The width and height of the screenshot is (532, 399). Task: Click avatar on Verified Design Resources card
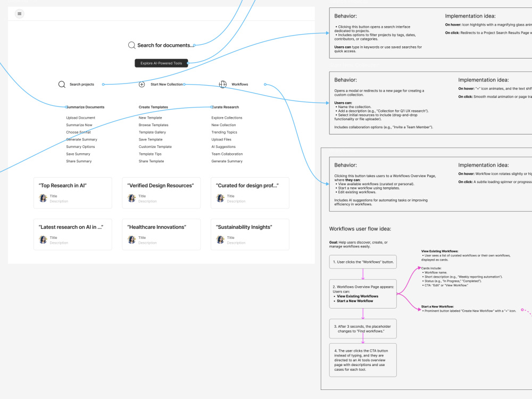tap(131, 198)
